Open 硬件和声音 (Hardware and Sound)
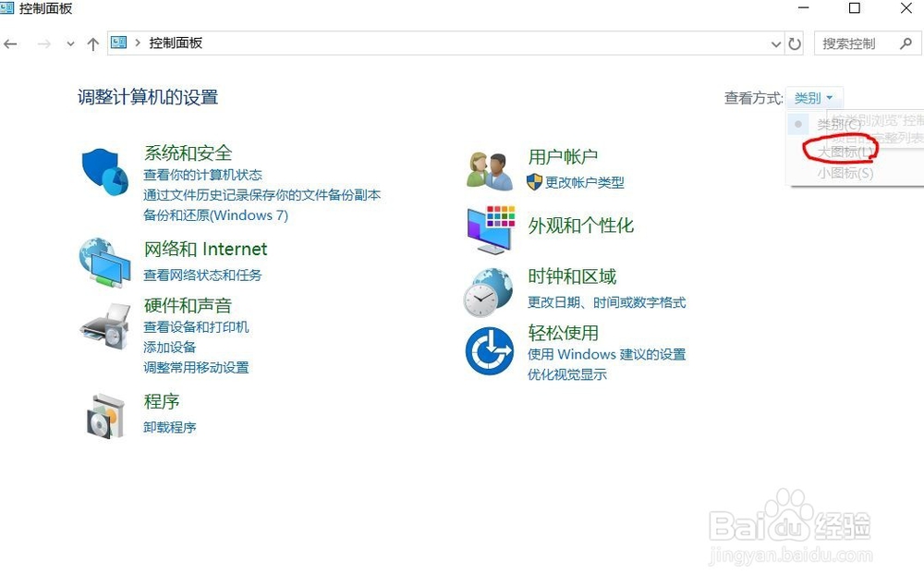This screenshot has height=587, width=924. [188, 305]
